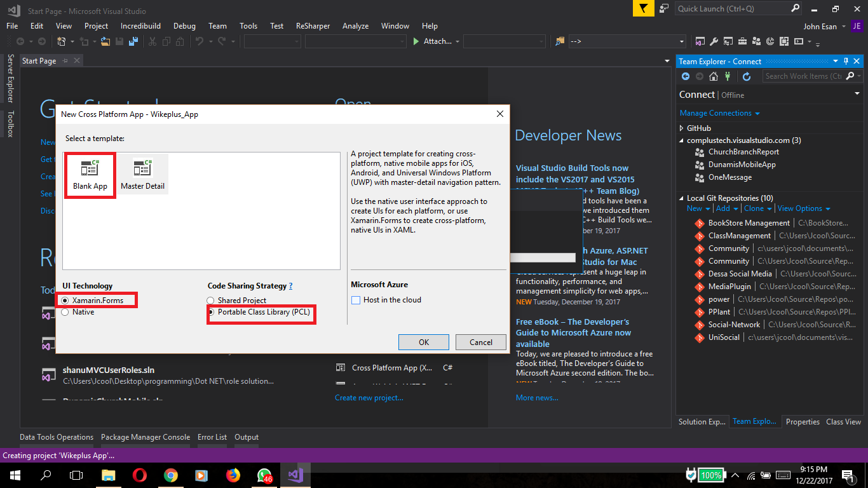Click the More news... link
Screen dimensions: 868x488
tap(537, 398)
